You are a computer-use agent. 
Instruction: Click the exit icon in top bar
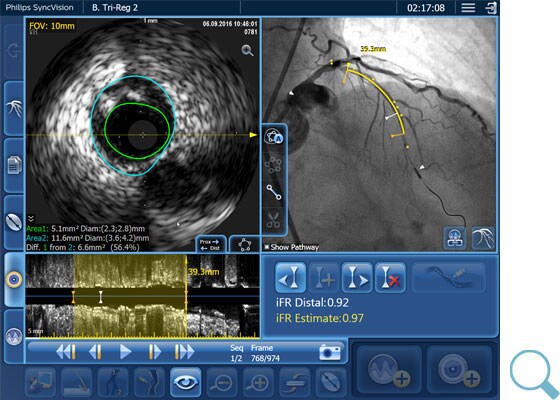491,8
